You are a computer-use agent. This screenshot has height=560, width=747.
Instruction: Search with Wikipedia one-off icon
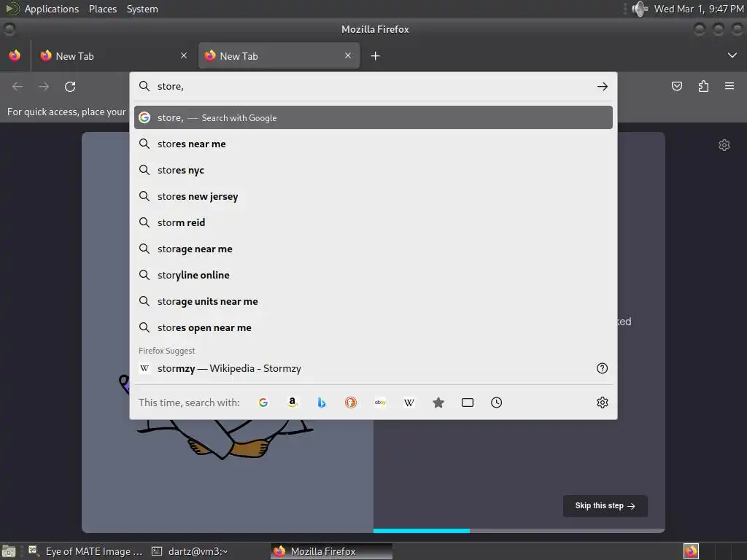(409, 402)
